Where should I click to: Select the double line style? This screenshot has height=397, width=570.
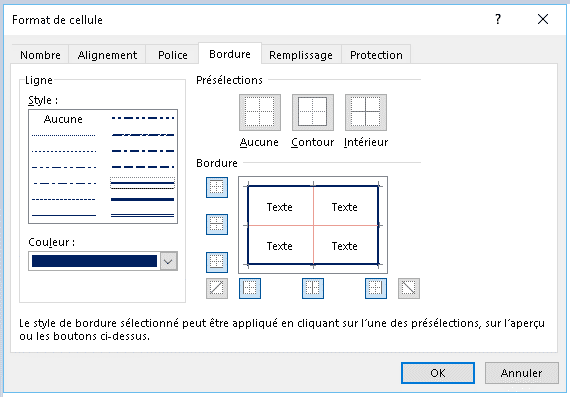click(142, 215)
